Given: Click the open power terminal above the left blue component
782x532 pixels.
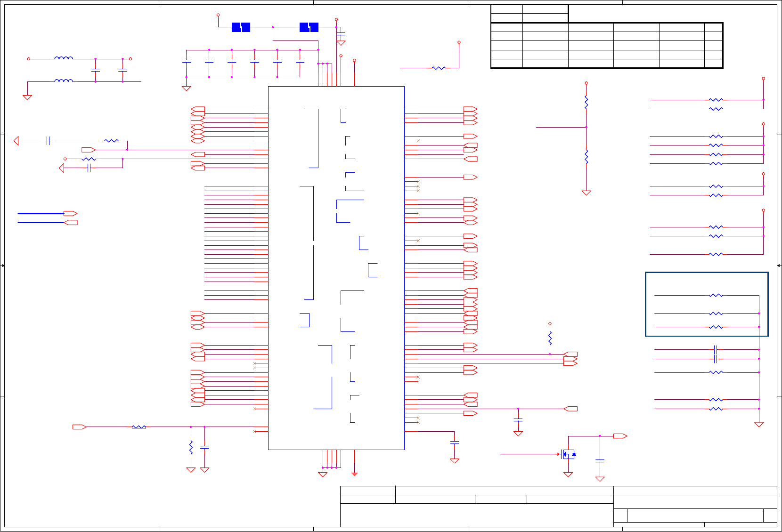Looking at the screenshot, I should (x=218, y=15).
